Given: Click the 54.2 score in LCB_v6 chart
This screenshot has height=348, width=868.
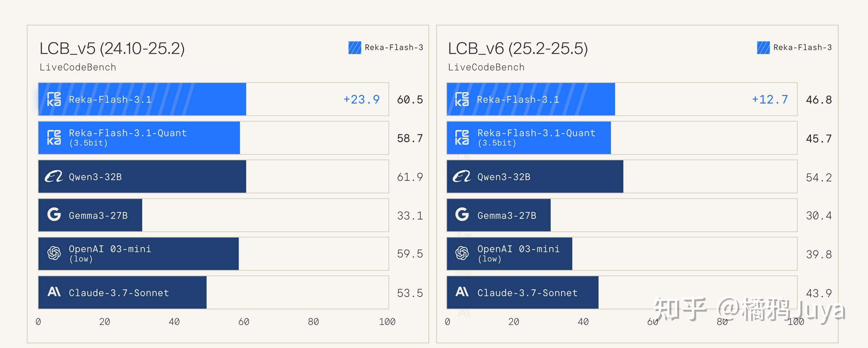Looking at the screenshot, I should point(818,177).
